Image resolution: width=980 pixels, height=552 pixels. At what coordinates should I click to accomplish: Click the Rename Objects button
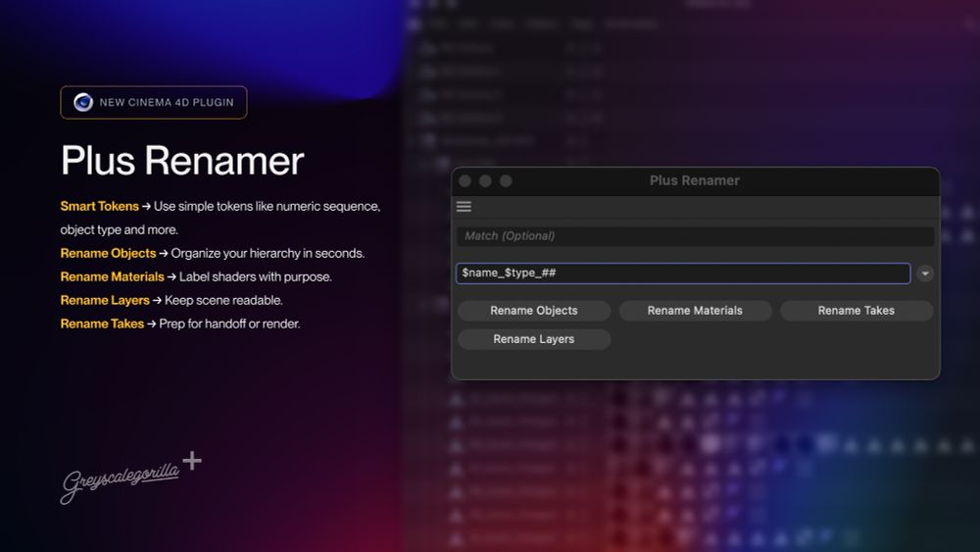(534, 311)
